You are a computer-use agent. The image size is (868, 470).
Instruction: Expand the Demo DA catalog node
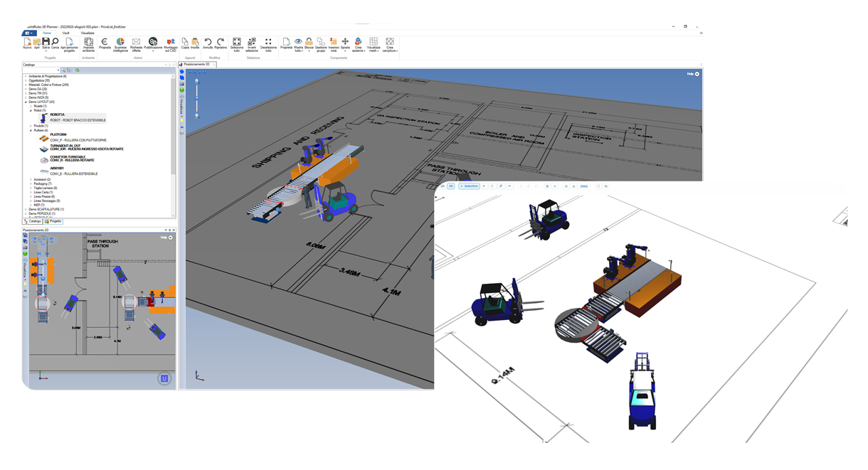click(24, 88)
